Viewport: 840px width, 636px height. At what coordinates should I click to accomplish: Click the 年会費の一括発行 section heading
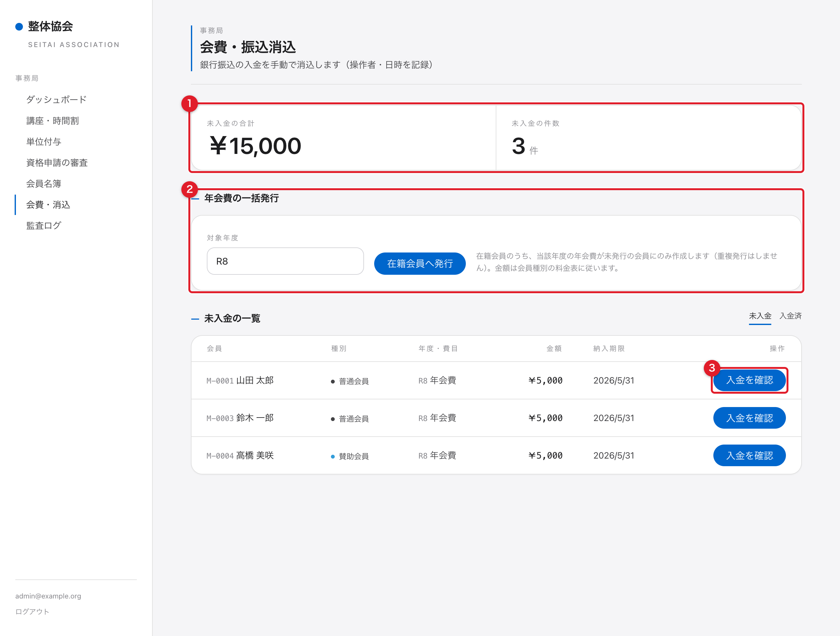coord(241,198)
